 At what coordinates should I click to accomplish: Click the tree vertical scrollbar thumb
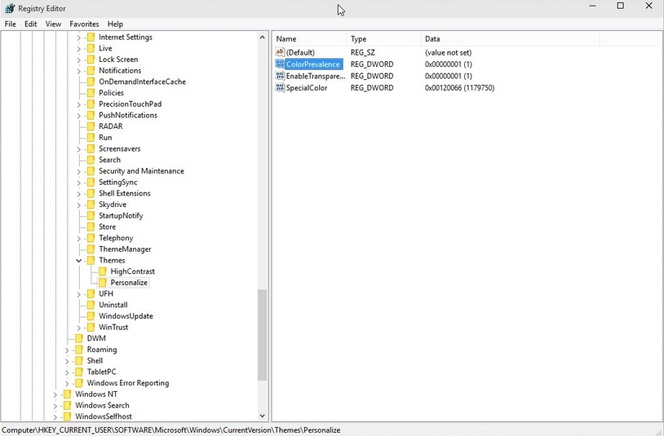pyautogui.click(x=262, y=335)
